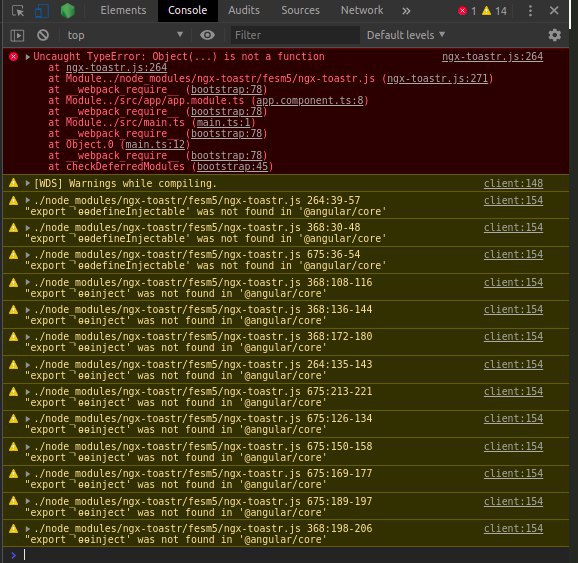This screenshot has height=563, width=578.
Task: Click warning icon of the 675:169-177 row
Action: 14,473
